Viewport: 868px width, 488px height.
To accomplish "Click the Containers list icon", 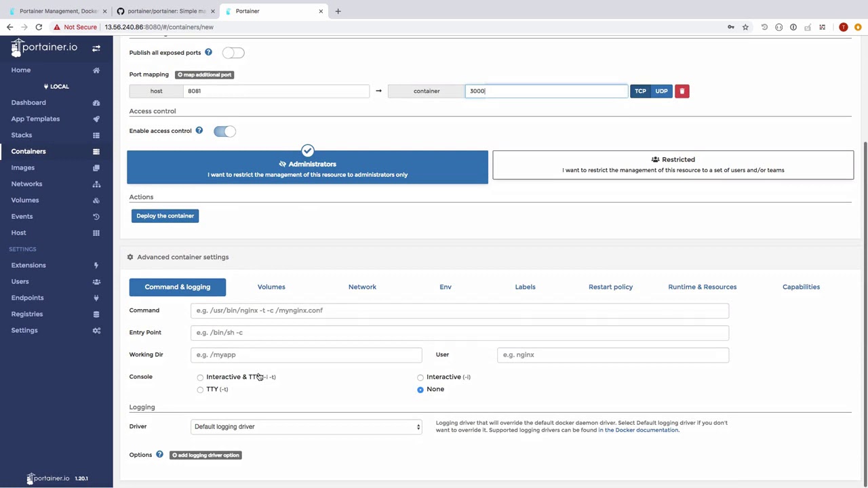I will tap(96, 152).
